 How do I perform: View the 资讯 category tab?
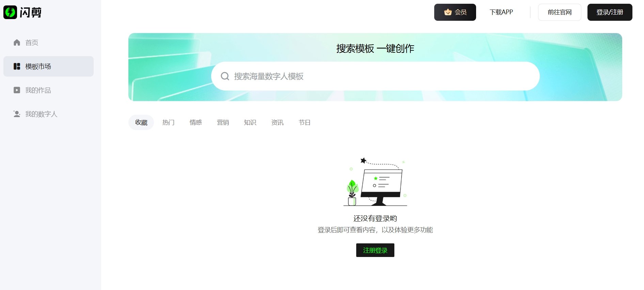point(277,123)
